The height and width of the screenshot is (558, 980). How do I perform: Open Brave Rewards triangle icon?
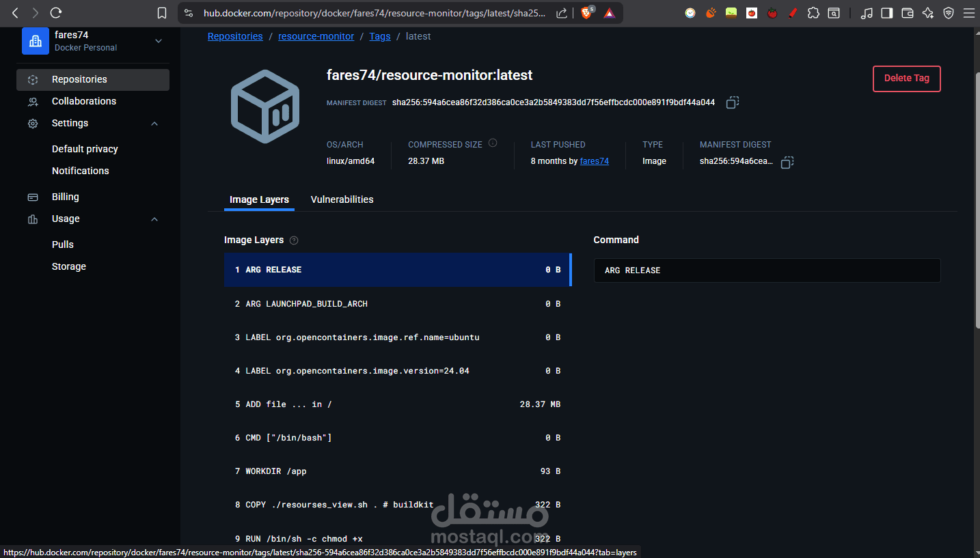610,13
